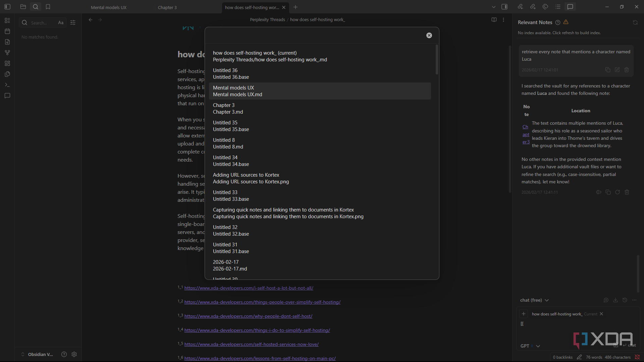Viewport: 644px width, 362px height.
Task: Choose Untitled 8.md from the list
Action: (x=320, y=143)
